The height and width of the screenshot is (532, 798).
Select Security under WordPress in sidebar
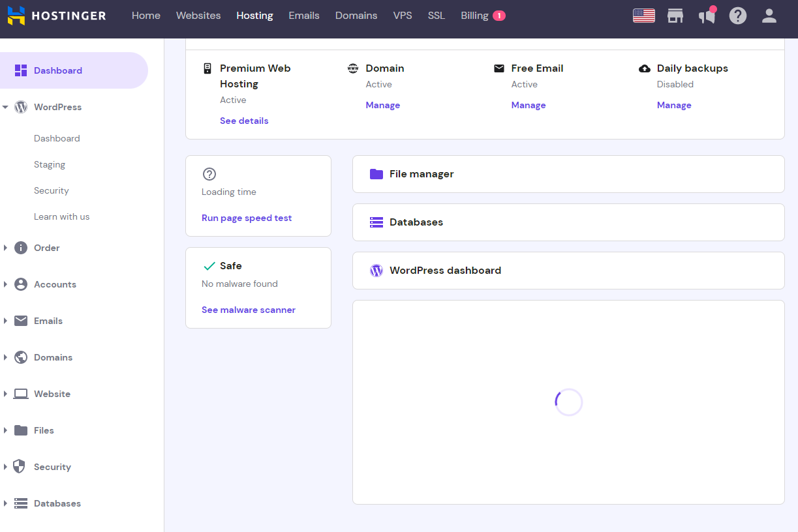[52, 190]
